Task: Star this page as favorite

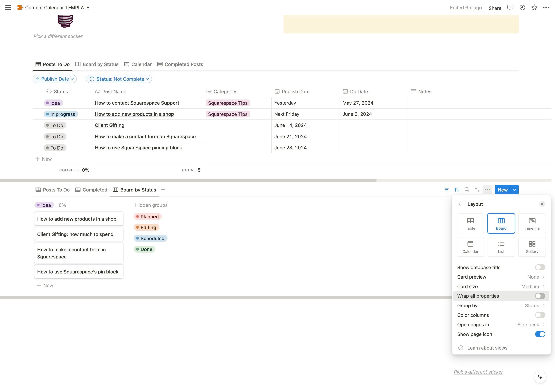Action: (x=534, y=7)
